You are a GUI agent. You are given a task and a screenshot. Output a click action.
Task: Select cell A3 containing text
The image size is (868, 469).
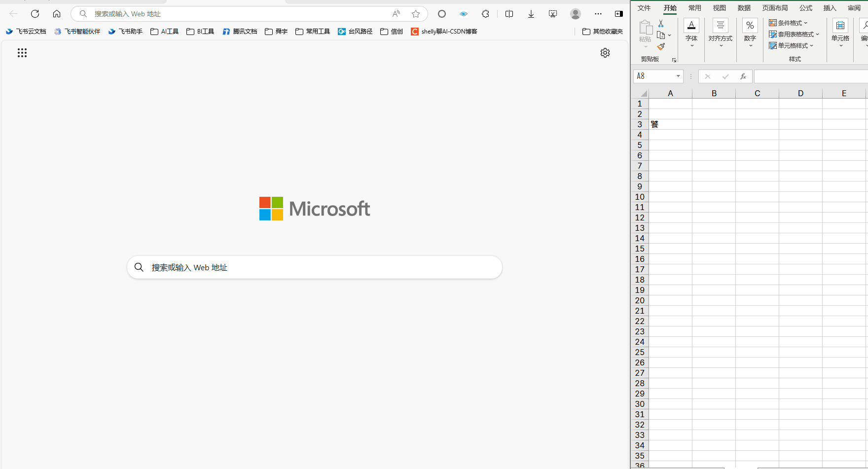pos(670,124)
